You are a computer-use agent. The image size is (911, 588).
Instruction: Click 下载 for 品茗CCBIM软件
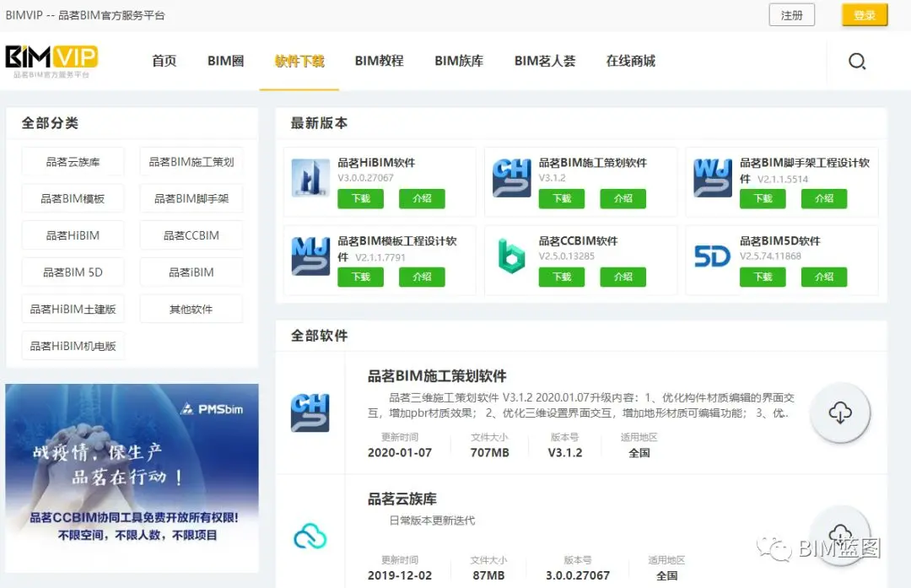point(561,277)
